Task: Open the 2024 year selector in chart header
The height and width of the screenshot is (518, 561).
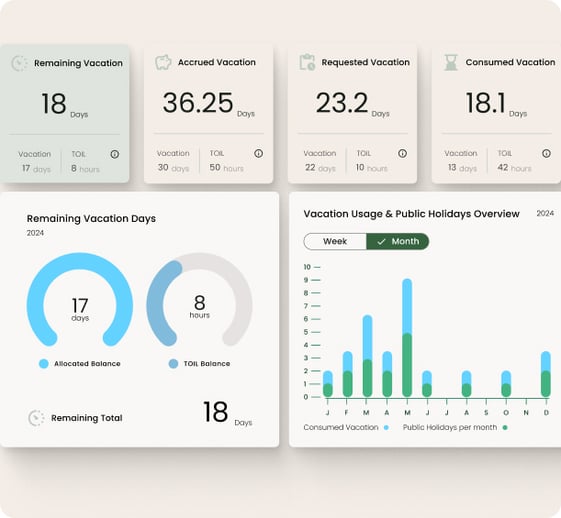Action: click(x=545, y=213)
